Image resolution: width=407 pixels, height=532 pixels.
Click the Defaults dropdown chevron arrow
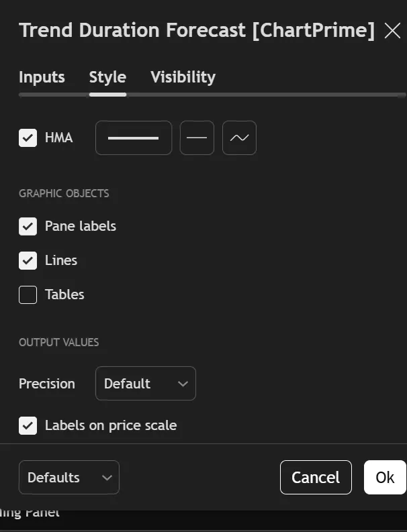point(106,478)
